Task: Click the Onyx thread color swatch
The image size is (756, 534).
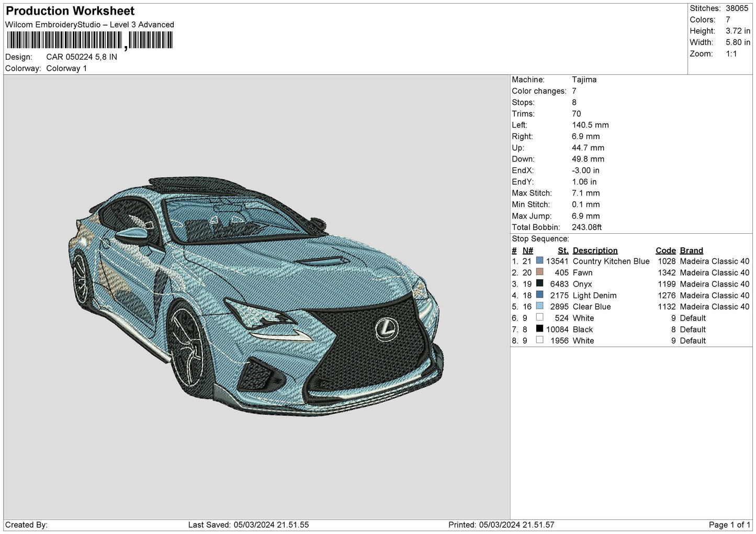Action: [539, 283]
